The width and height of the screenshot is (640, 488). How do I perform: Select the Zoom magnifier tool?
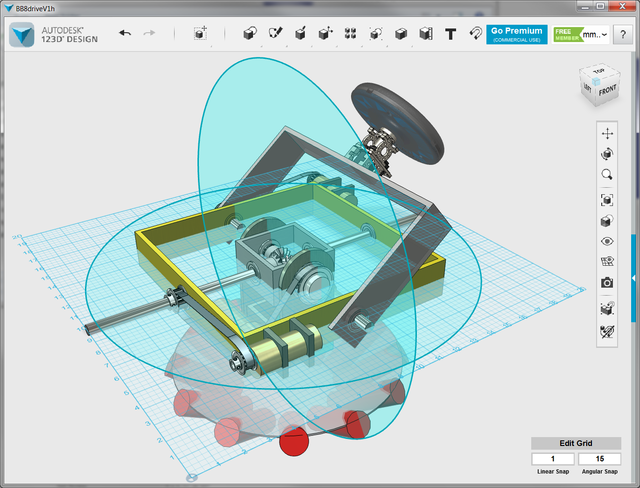(x=607, y=175)
